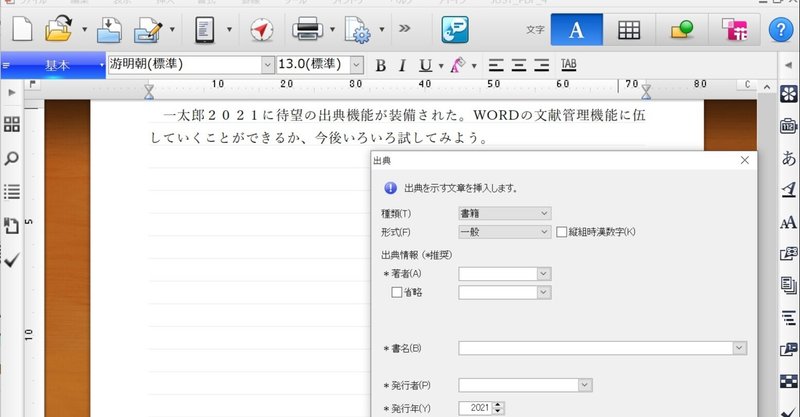The height and width of the screenshot is (417, 800).
Task: Open the shapes drawing mode icon
Action: (682, 29)
